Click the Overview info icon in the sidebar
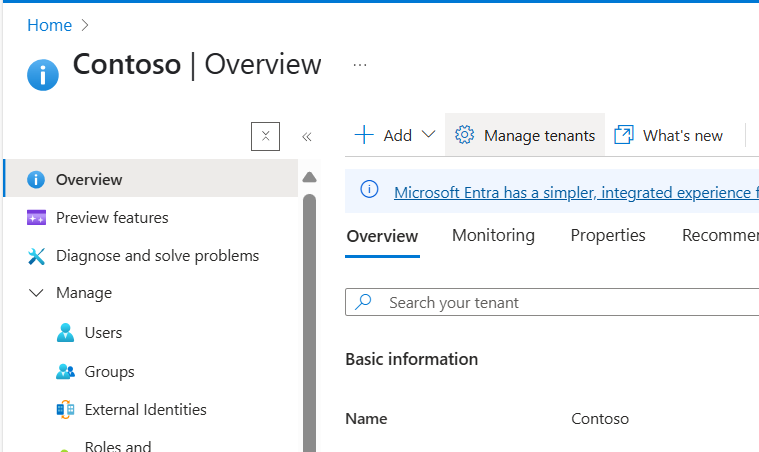The height and width of the screenshot is (452, 759). point(36,180)
